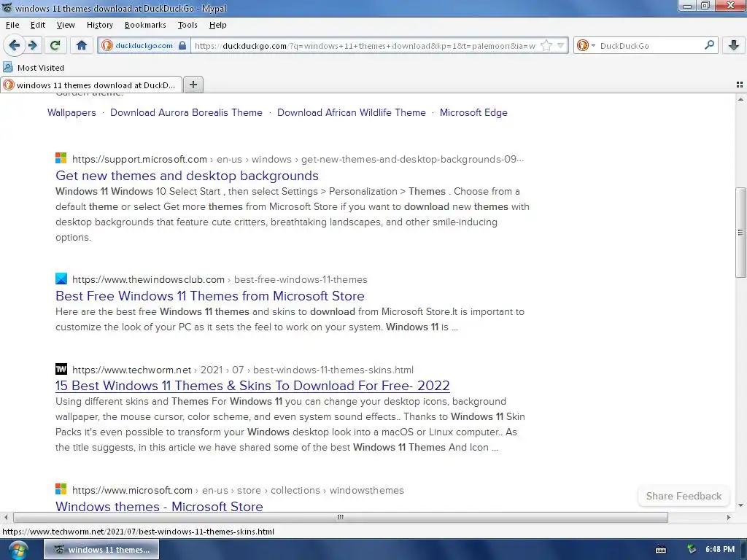Viewport: 747px width, 560px height.
Task: Open the address bar history dropdown arrow
Action: coord(561,46)
